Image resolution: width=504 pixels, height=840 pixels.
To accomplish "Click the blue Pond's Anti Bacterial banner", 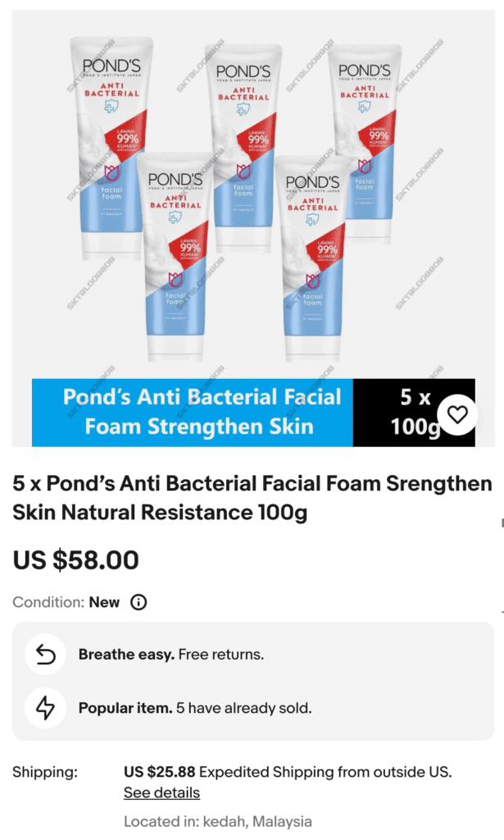I will coord(193,413).
